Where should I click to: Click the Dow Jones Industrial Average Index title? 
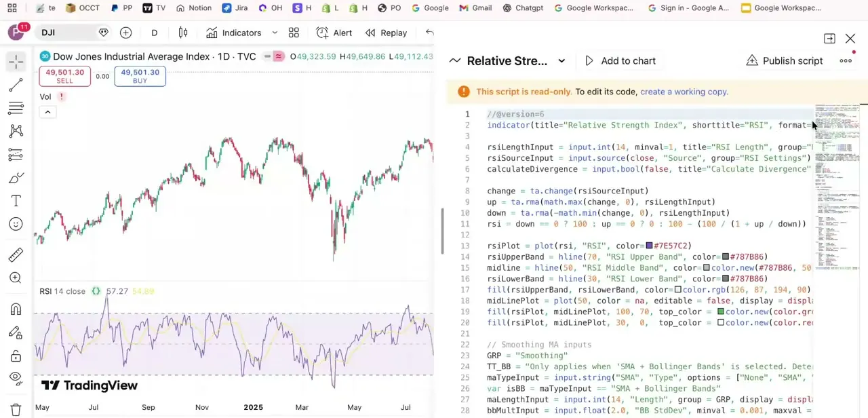(x=131, y=56)
